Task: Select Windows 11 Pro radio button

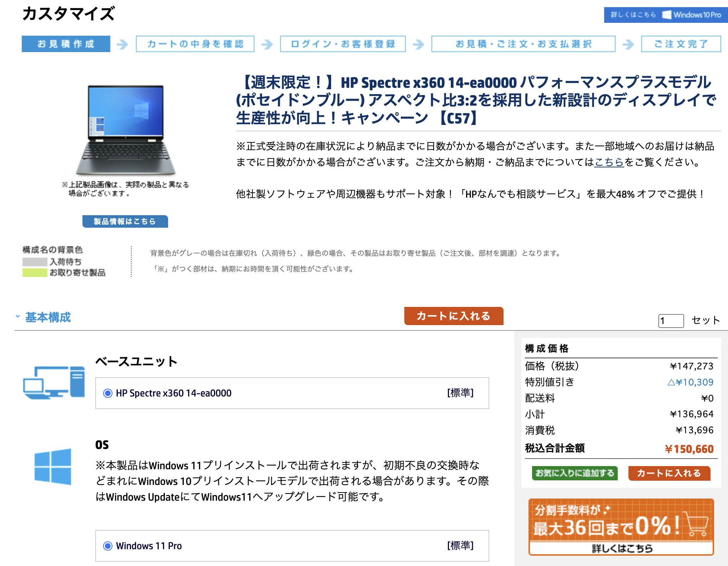Action: coord(107,546)
